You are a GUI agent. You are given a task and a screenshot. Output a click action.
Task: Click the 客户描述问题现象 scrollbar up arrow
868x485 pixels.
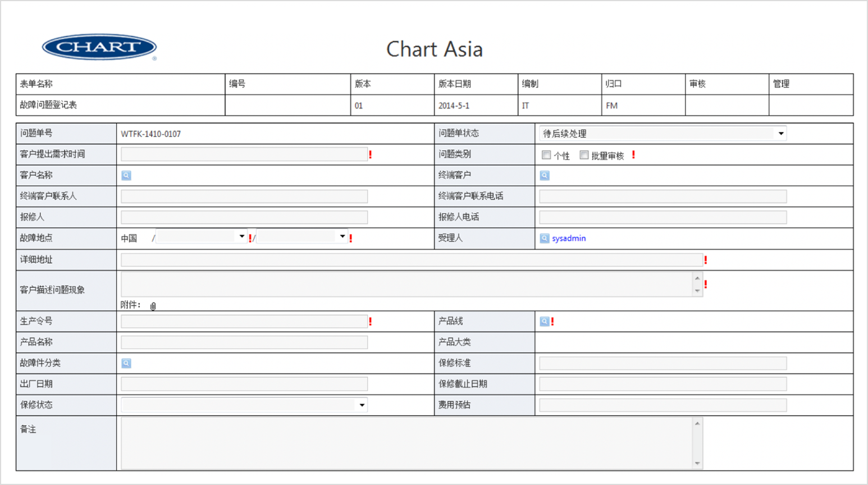pos(697,278)
